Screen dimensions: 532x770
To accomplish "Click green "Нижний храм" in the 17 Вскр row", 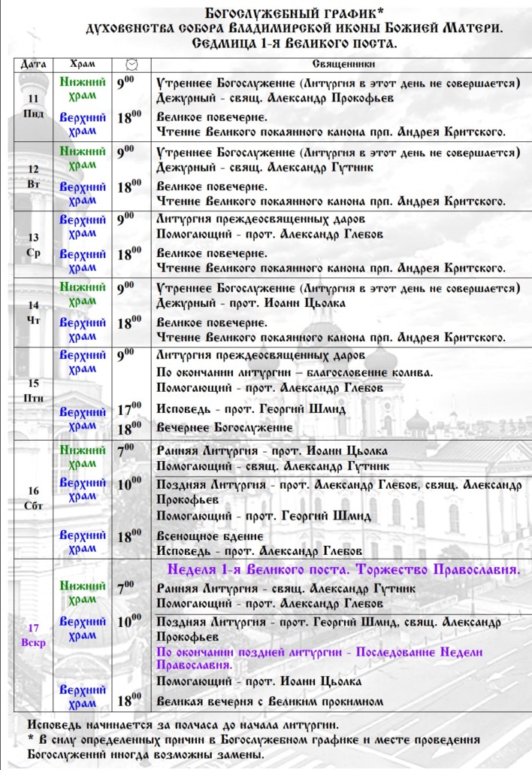I will coord(83,593).
